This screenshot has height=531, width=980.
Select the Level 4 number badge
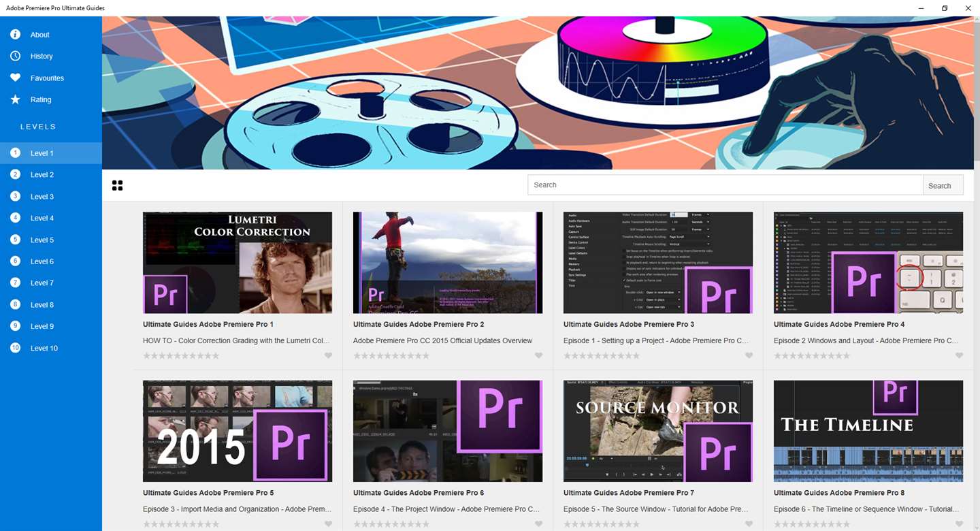coord(16,218)
